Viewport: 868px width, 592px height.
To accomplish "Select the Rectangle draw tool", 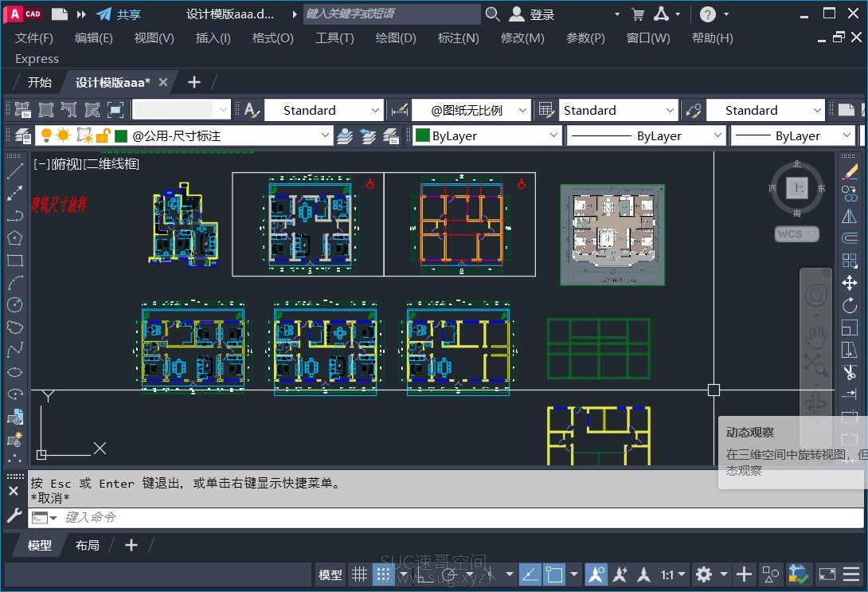I will pos(15,261).
